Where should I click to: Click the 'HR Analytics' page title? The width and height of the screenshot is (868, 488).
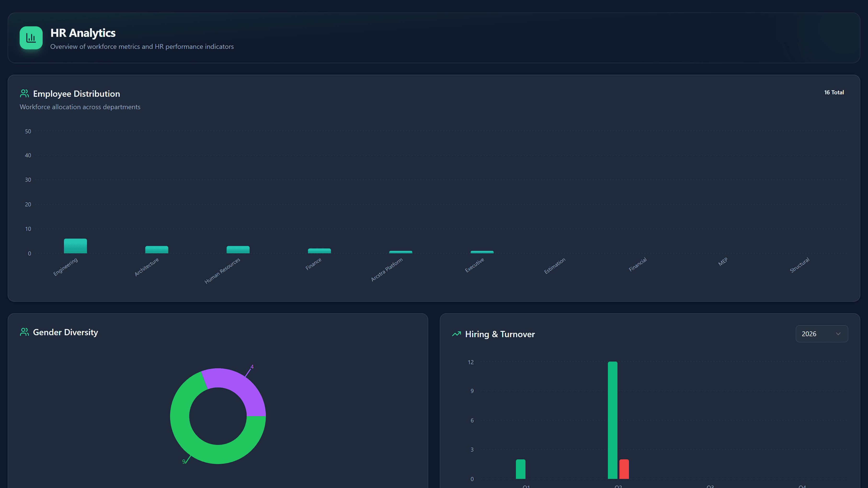(83, 33)
